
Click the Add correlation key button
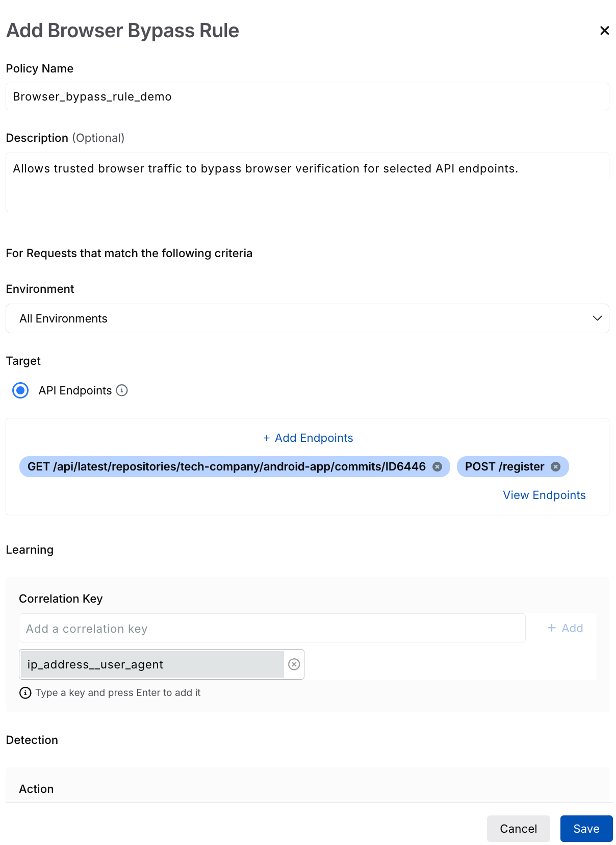(x=565, y=628)
